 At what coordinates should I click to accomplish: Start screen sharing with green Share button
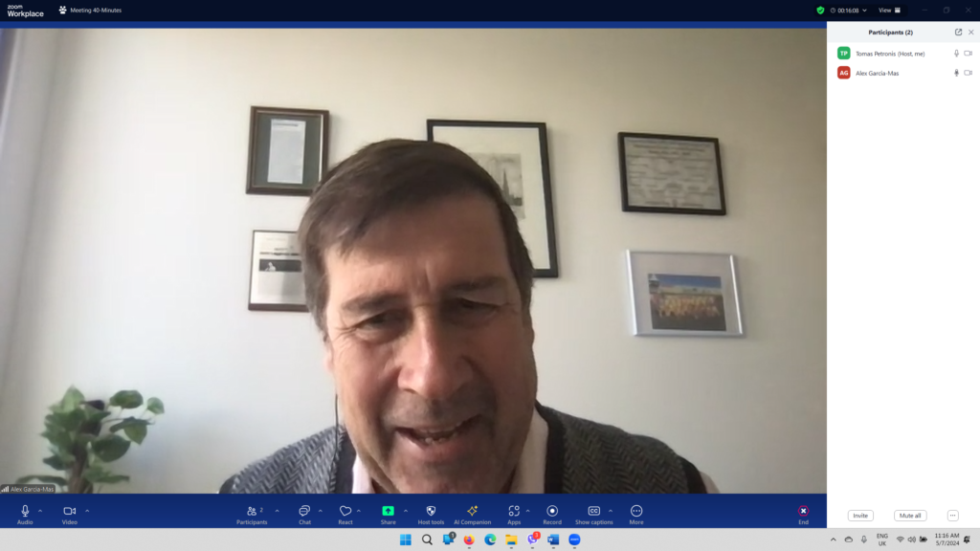388,512
